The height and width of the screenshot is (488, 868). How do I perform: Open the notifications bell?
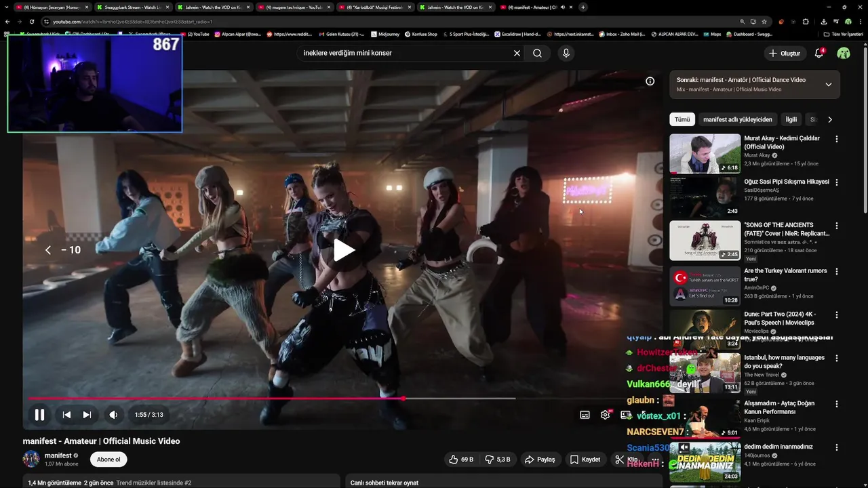pyautogui.click(x=819, y=53)
